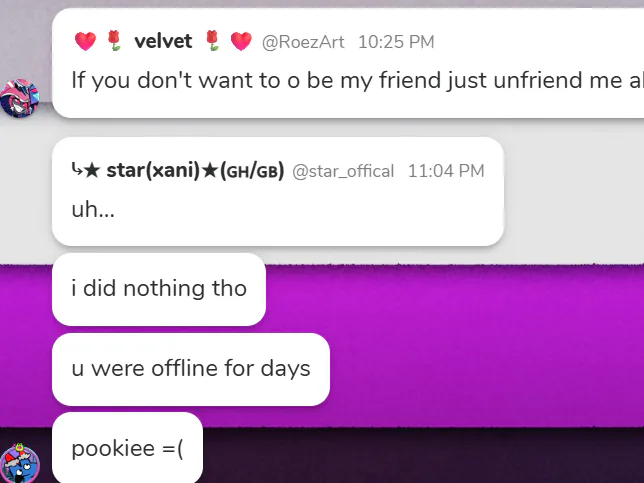This screenshot has width=644, height=483.
Task: Open velvet's profile avatar picture
Action: (20, 98)
